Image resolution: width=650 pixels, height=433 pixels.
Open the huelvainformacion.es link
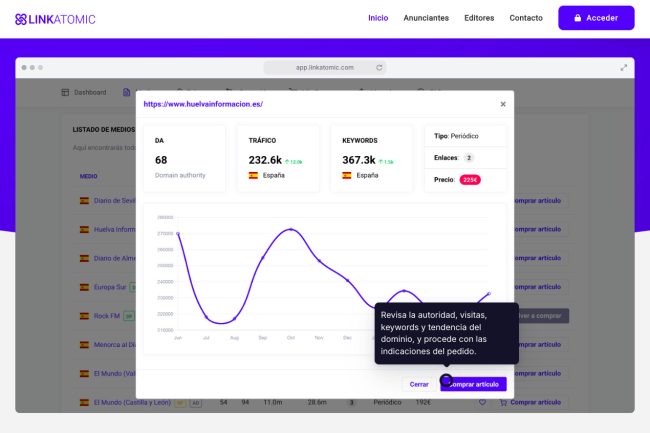[203, 103]
